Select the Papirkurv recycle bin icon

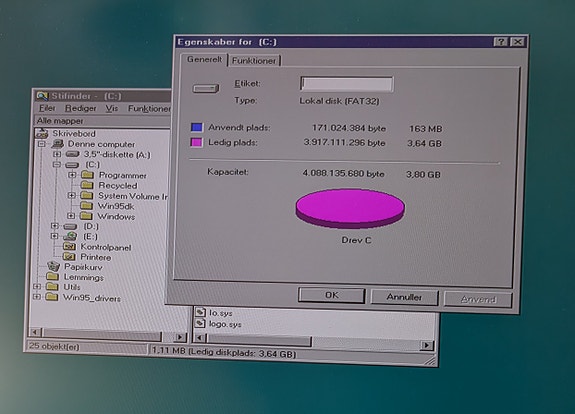tap(53, 266)
